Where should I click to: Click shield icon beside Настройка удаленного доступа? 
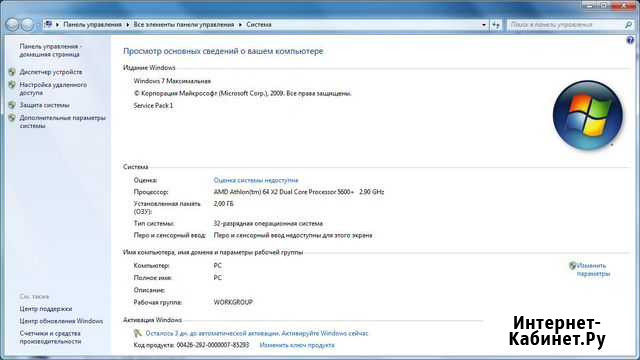(x=12, y=85)
